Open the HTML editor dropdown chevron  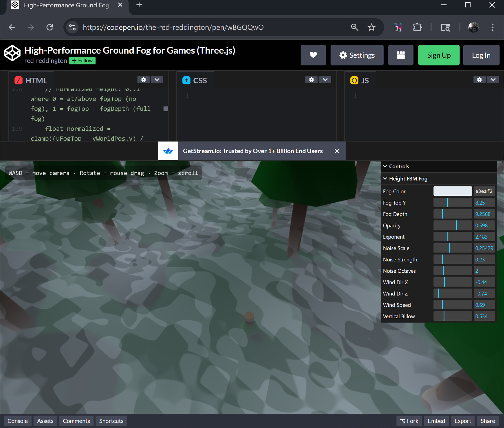pos(157,80)
